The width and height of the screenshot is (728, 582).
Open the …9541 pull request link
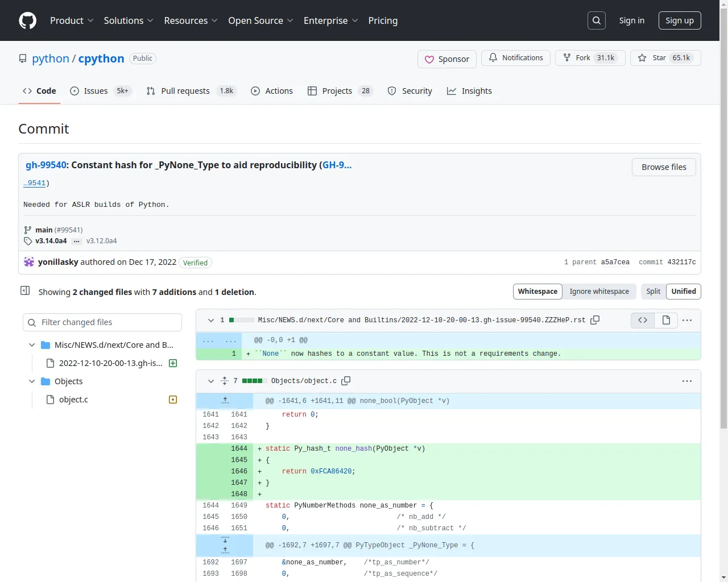pyautogui.click(x=34, y=183)
